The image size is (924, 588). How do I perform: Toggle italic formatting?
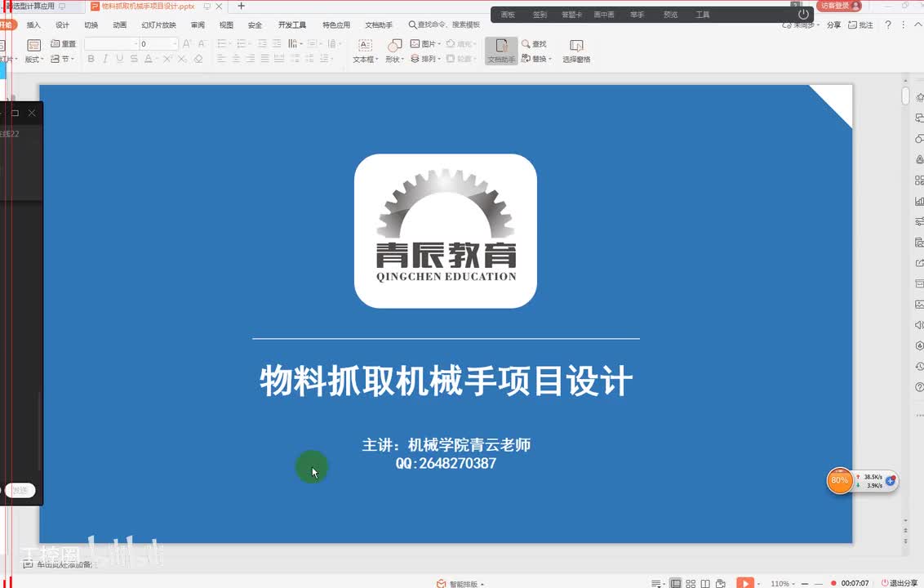pos(105,58)
